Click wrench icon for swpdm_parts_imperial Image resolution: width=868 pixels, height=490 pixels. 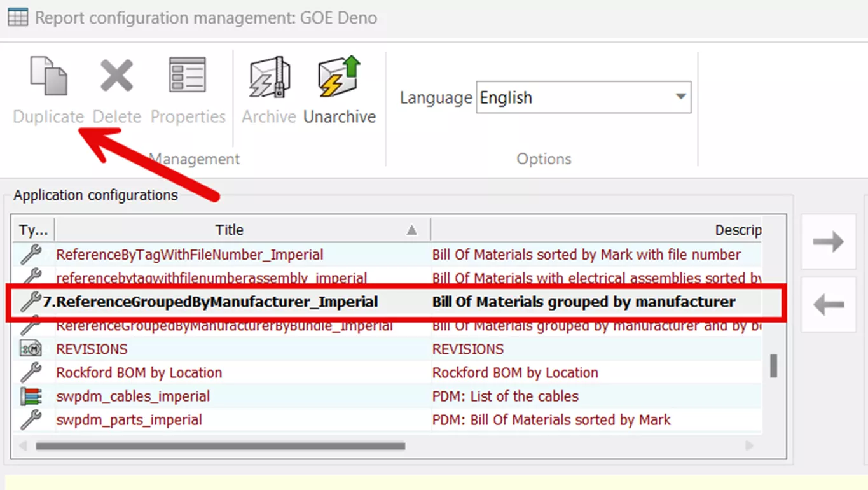click(x=31, y=420)
